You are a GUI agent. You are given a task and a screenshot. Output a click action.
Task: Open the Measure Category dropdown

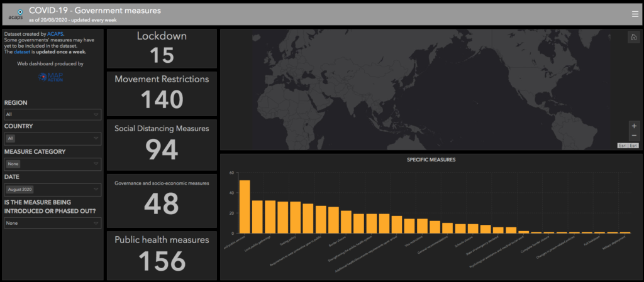click(x=53, y=164)
